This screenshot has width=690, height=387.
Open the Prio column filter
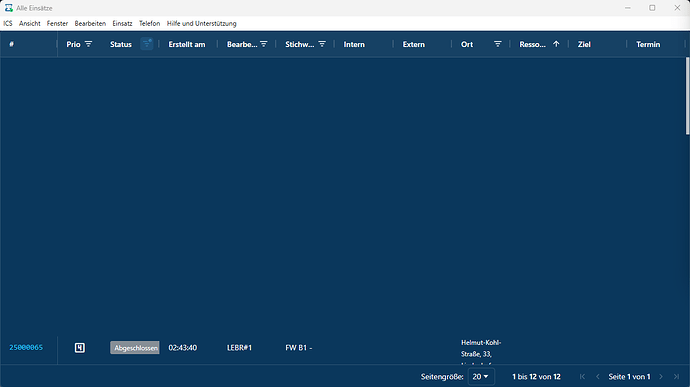coord(88,44)
